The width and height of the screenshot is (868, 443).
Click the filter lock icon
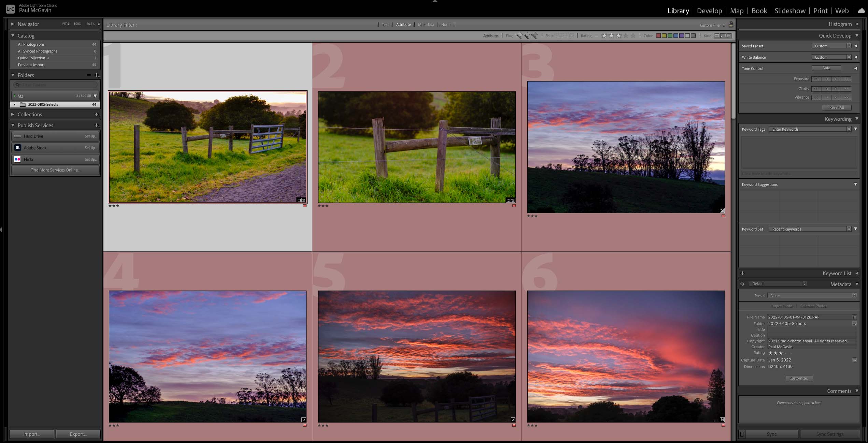coord(731,25)
